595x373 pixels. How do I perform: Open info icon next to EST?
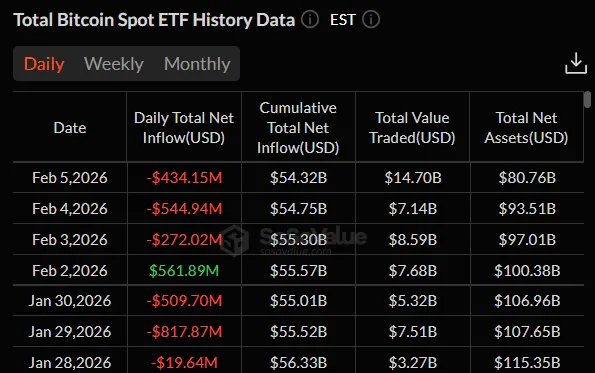(x=371, y=19)
